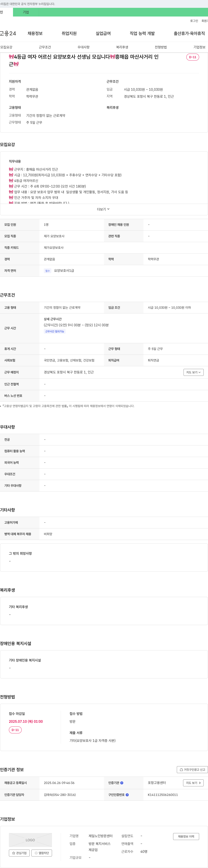Click the 퇴직연금 value

[154, 360]
